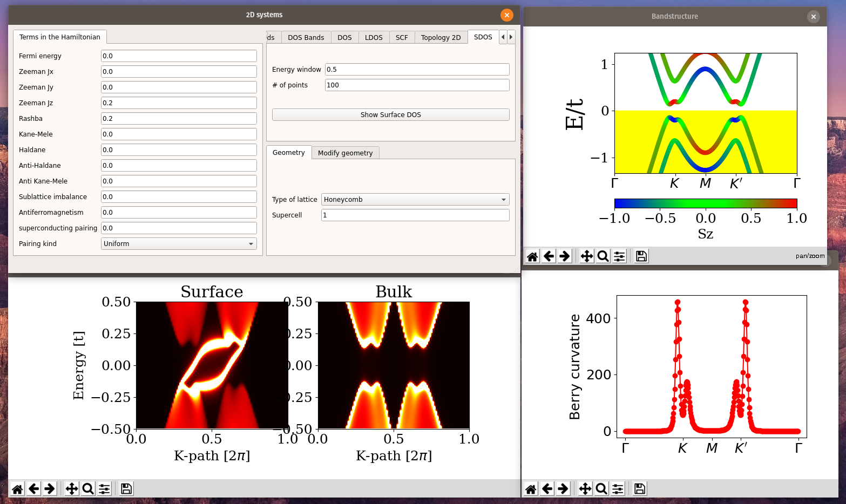The height and width of the screenshot is (504, 846).
Task: Click the Zeeman Jz input field
Action: point(179,103)
